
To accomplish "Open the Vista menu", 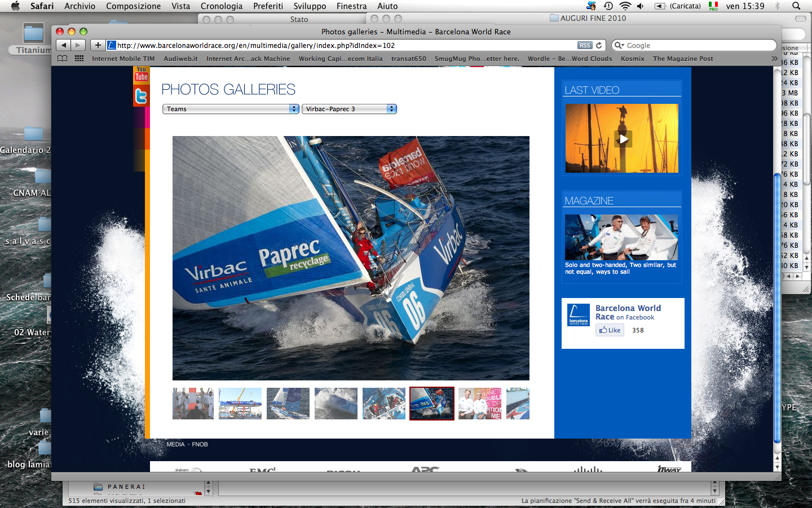I will pos(180,6).
